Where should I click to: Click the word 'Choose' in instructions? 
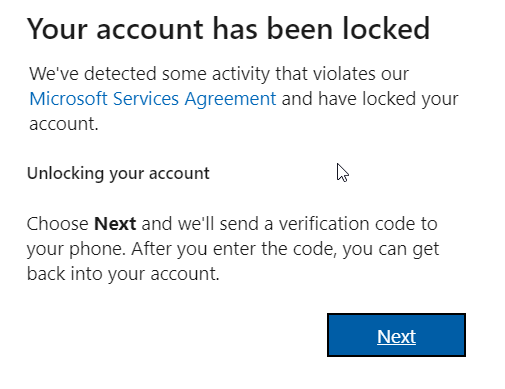click(57, 224)
